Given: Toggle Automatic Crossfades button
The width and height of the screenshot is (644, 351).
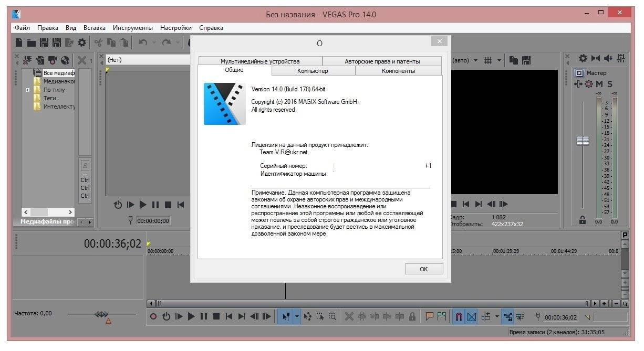Looking at the screenshot, I should pyautogui.click(x=471, y=316).
